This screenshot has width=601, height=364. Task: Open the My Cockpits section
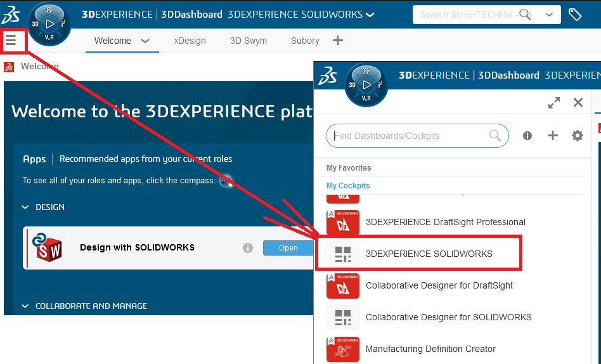coord(348,186)
